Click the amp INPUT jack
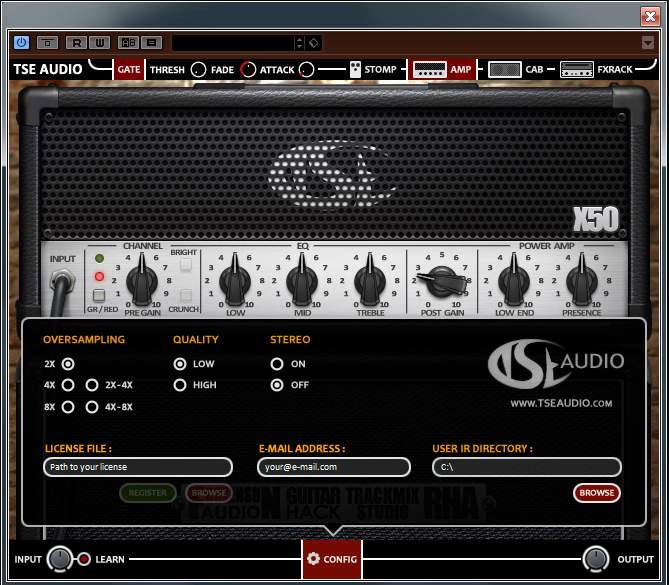Image resolution: width=669 pixels, height=585 pixels. 63,282
